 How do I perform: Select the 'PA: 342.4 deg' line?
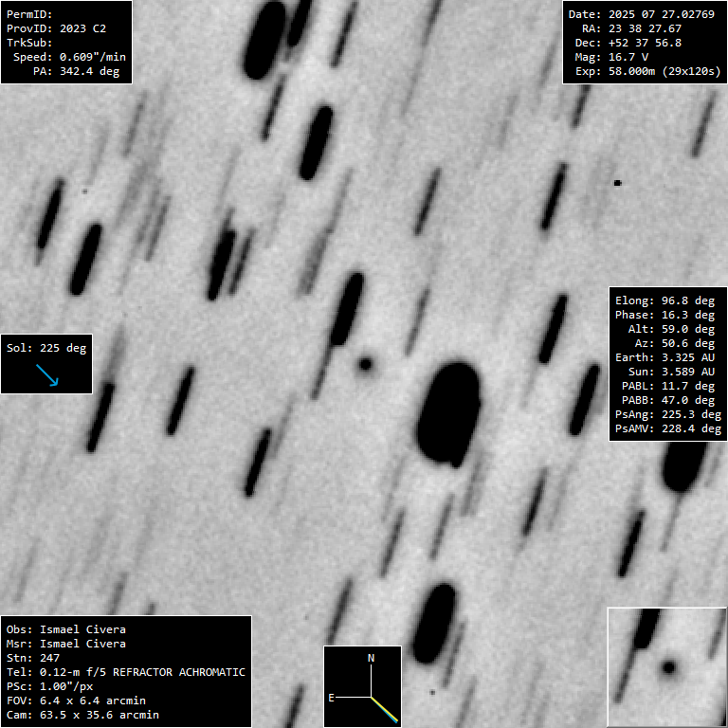click(x=76, y=71)
